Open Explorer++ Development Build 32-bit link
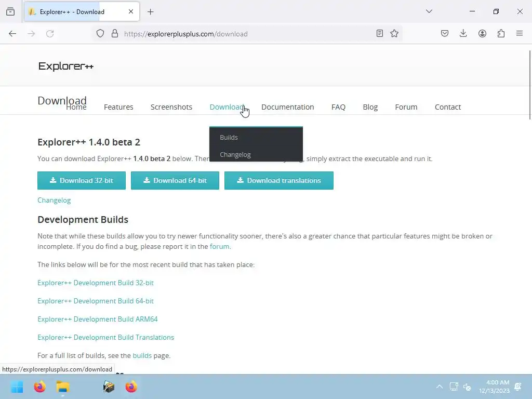This screenshot has height=399, width=532. 96,283
